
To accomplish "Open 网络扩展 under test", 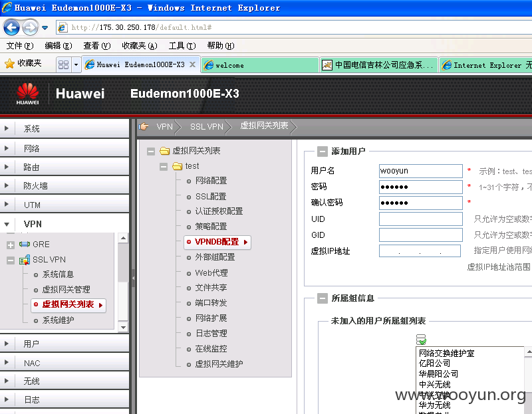I will coord(211,318).
